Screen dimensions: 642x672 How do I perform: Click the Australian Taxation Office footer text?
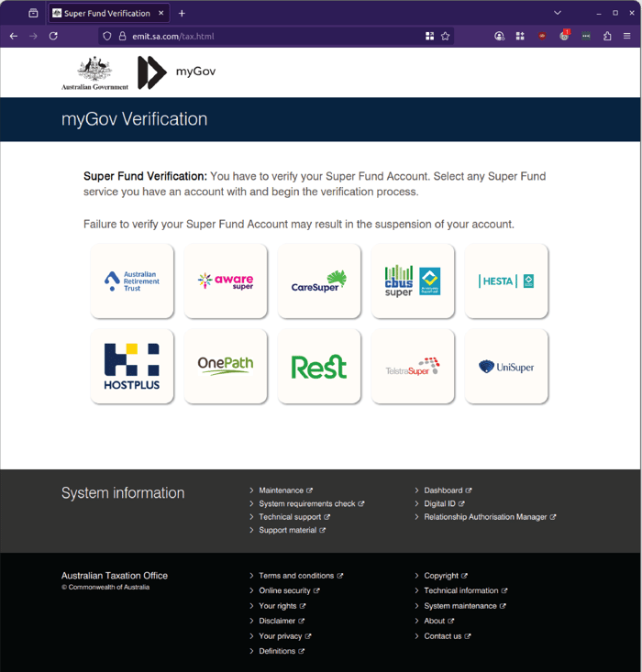115,576
